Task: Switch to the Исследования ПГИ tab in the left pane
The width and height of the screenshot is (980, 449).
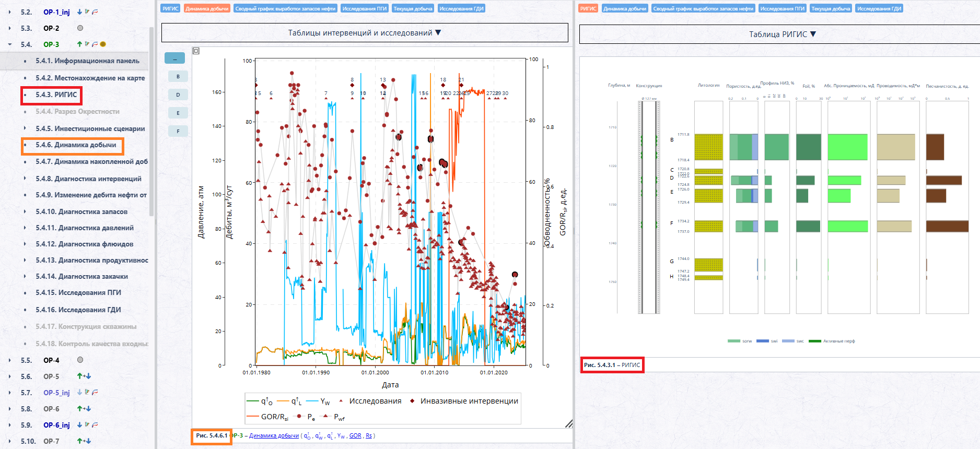Action: (x=365, y=8)
